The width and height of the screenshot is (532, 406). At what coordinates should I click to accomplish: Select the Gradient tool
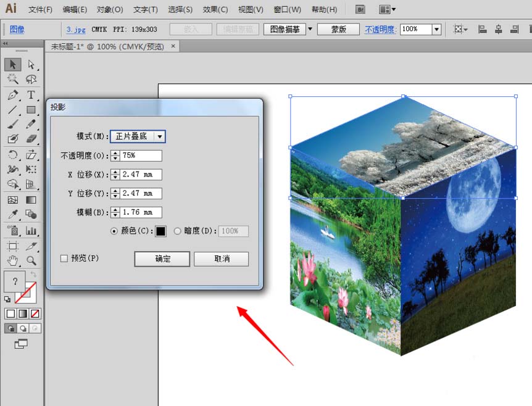coord(31,200)
